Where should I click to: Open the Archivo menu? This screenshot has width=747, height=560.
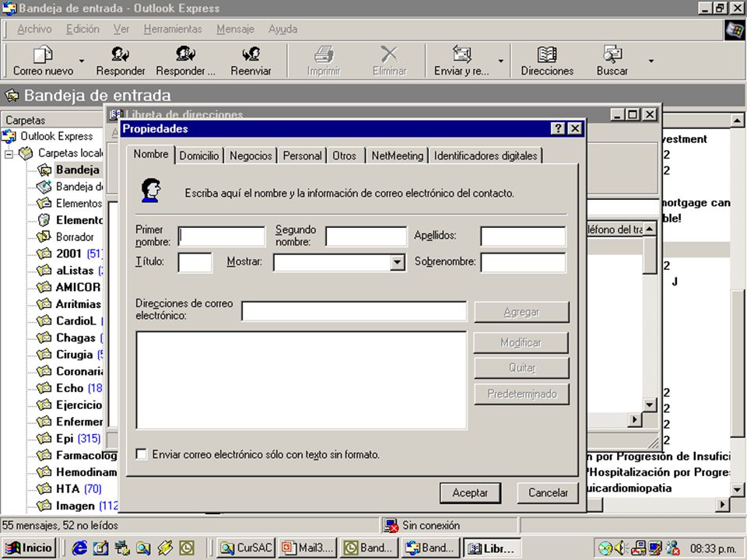pos(34,29)
